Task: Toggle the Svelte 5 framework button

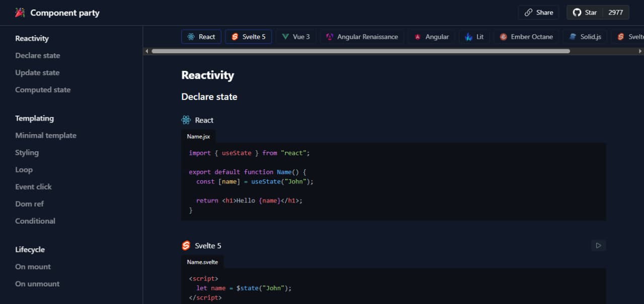Action: [249, 37]
